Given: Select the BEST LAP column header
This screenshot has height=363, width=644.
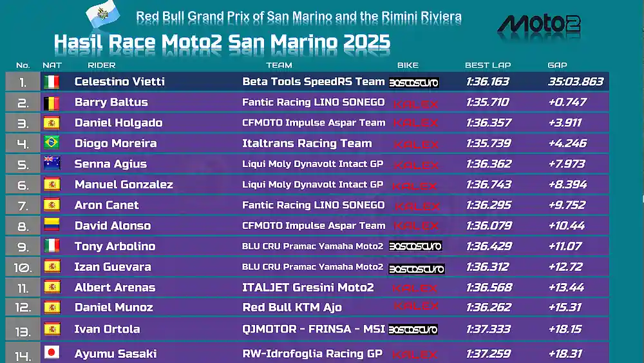Looking at the screenshot, I should pyautogui.click(x=488, y=65).
